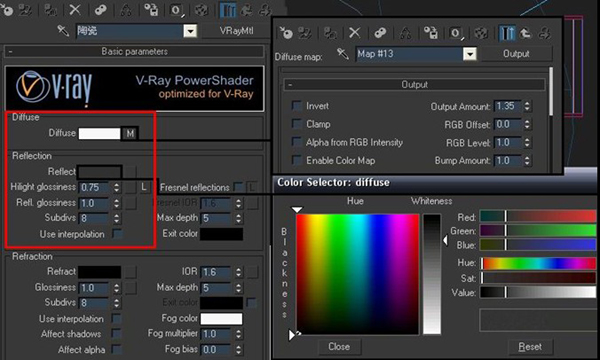Click the Output map type button
600x360 pixels.
pos(516,54)
